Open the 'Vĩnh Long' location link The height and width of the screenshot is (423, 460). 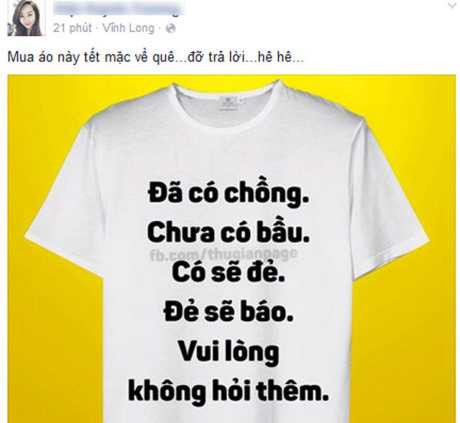coord(129,28)
